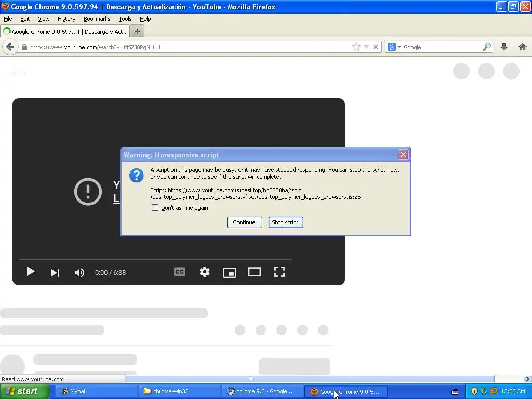
Task: Click the Google search input field
Action: 442,47
